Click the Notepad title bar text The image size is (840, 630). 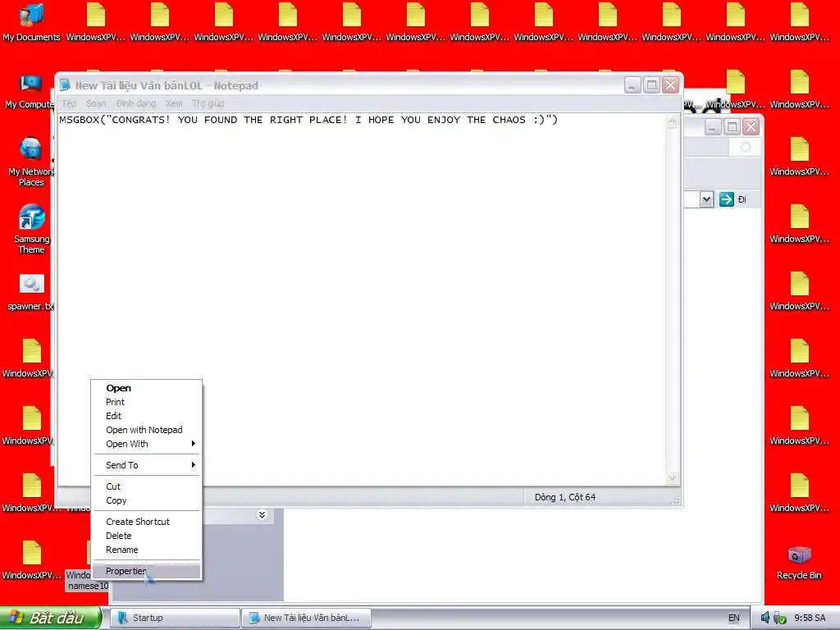(167, 85)
